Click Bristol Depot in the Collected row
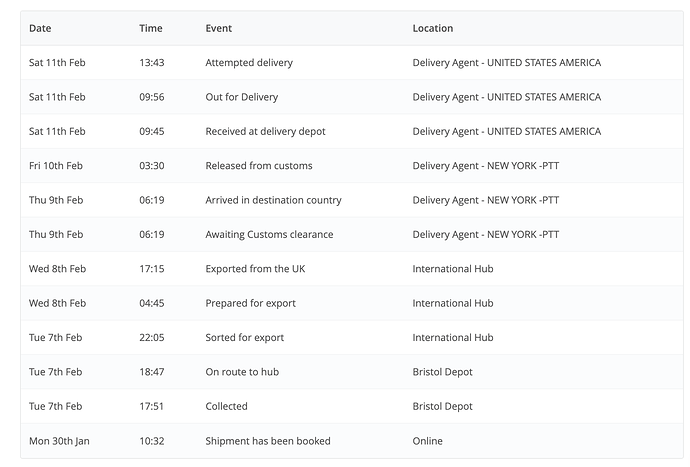Viewport: 690px width, 467px height. coord(442,406)
